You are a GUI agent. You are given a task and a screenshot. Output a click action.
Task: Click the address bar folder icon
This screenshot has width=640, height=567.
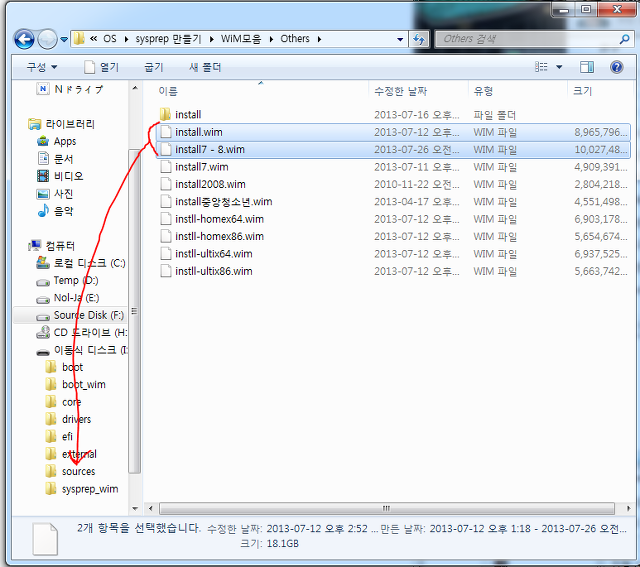(x=79, y=39)
